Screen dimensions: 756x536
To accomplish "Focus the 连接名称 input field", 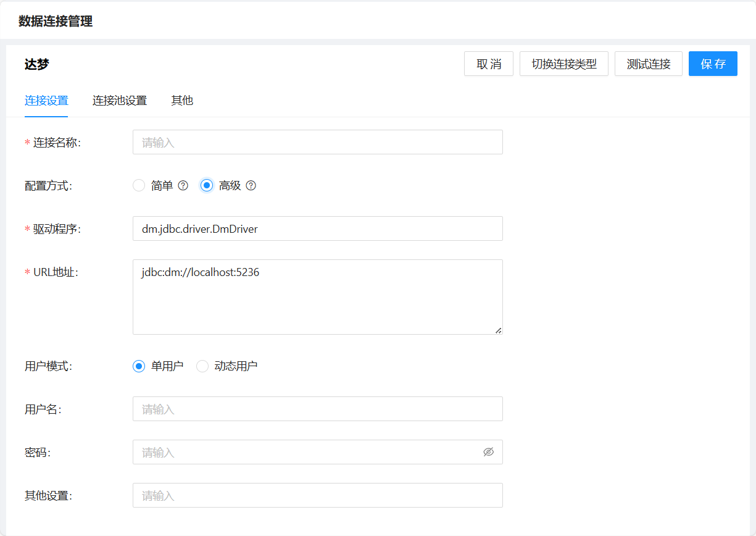I will [317, 142].
